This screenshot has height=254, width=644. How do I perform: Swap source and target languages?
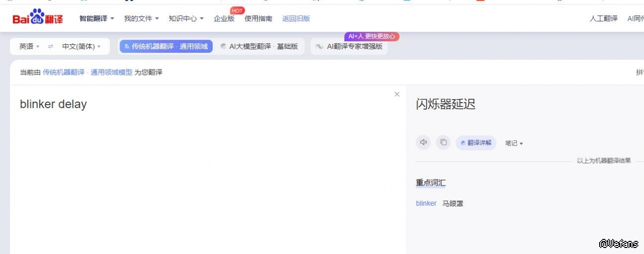(x=51, y=46)
